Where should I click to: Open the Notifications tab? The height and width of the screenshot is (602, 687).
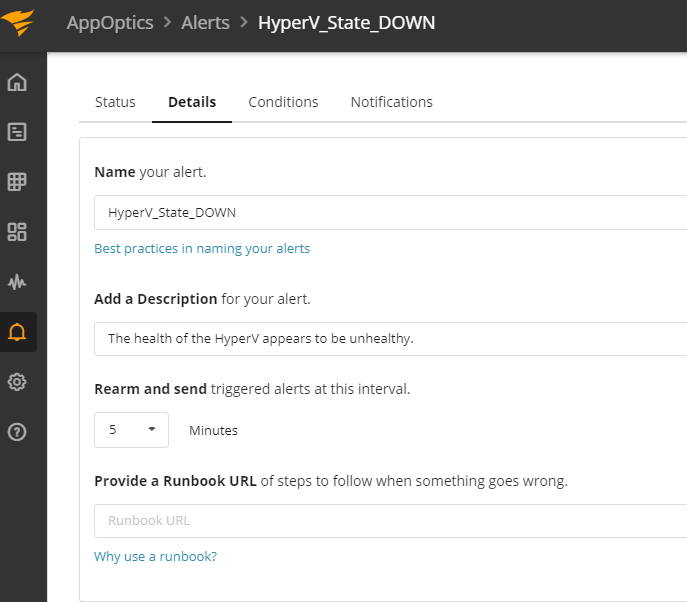tap(391, 102)
